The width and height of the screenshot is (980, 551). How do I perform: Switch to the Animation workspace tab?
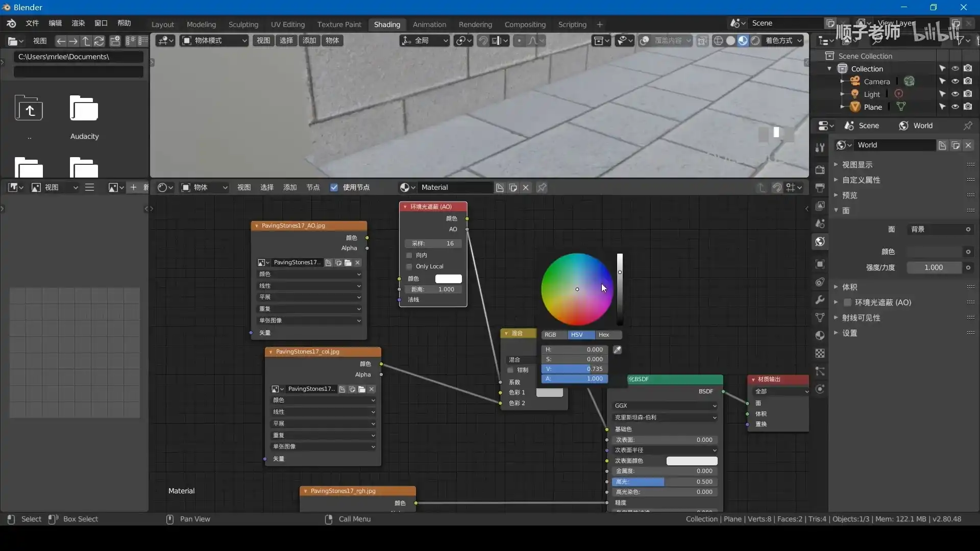429,24
